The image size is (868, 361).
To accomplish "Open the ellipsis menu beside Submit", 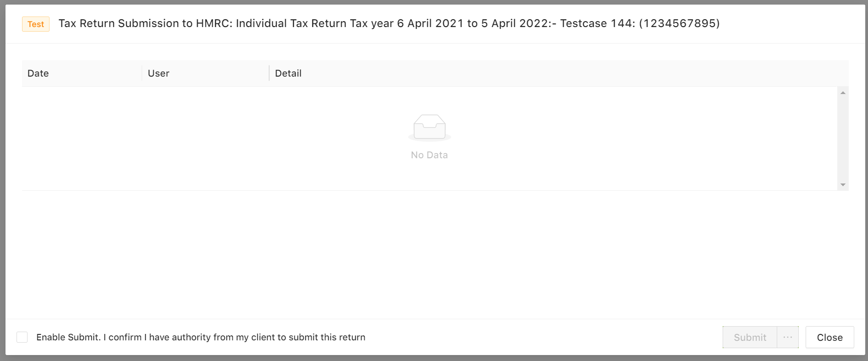I will coord(788,337).
